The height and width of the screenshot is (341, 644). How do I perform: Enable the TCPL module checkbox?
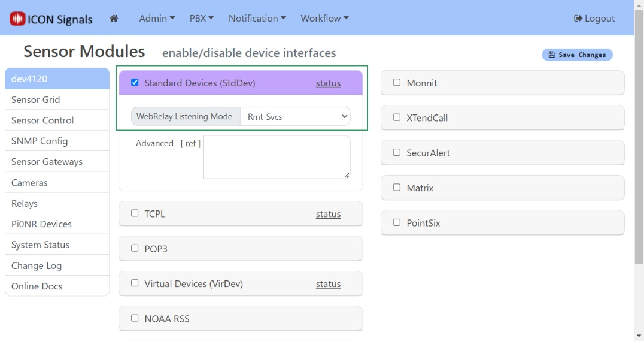pyautogui.click(x=135, y=213)
